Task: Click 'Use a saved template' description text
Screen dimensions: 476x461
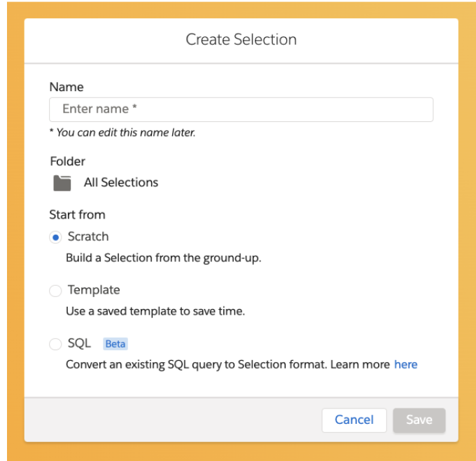Action: tap(155, 311)
